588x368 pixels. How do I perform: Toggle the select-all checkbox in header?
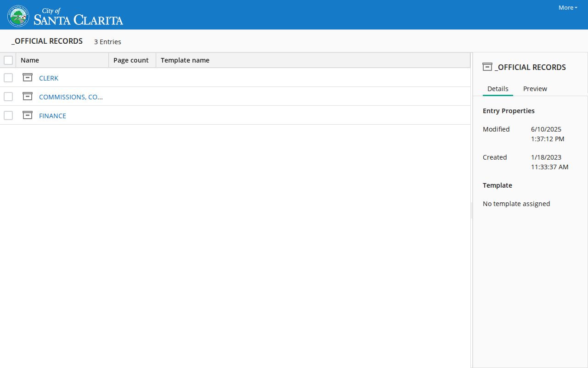[x=8, y=60]
